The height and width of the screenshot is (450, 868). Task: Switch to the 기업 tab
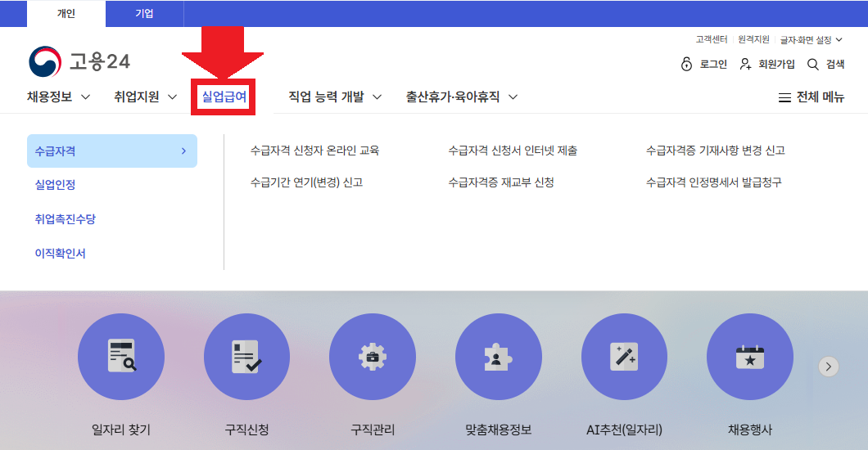(x=144, y=13)
